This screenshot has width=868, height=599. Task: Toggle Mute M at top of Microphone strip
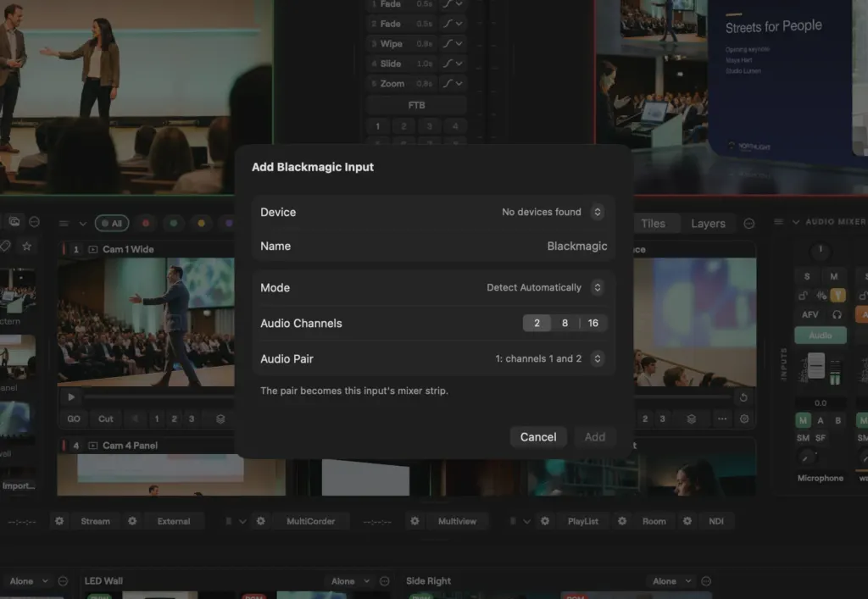[x=834, y=276]
